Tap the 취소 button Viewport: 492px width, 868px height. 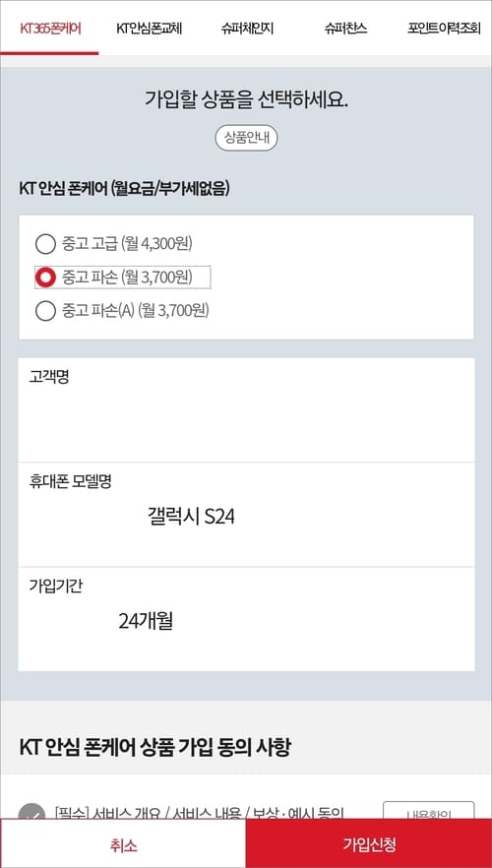pyautogui.click(x=123, y=844)
